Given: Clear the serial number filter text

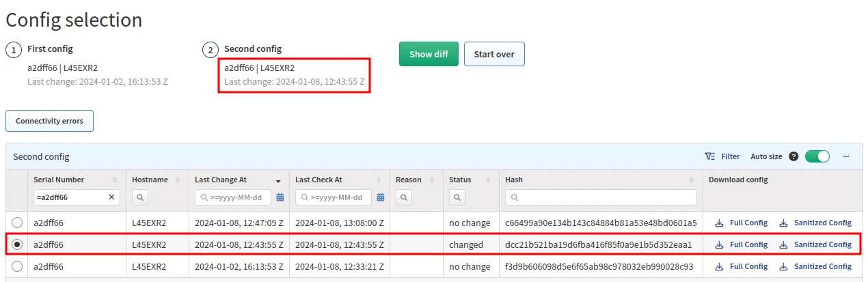Looking at the screenshot, I should point(111,197).
